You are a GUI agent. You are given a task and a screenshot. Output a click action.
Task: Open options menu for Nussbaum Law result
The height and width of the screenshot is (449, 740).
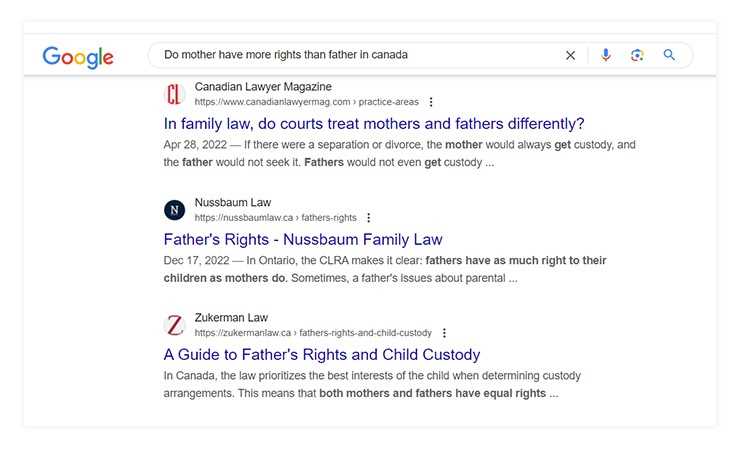coord(368,218)
